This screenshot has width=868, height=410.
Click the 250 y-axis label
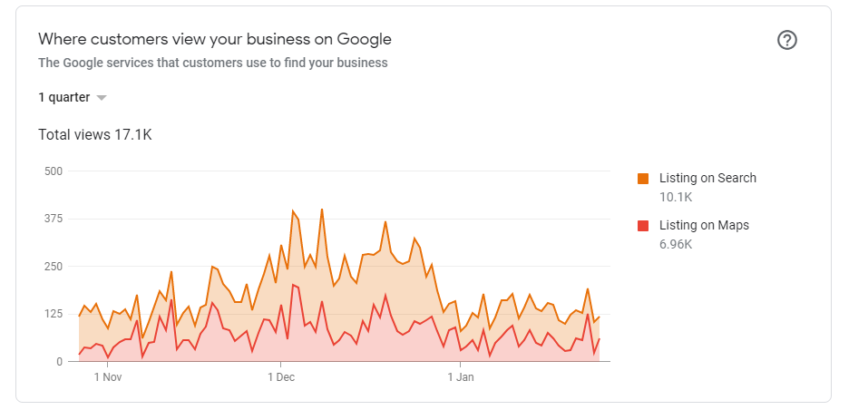pyautogui.click(x=54, y=267)
